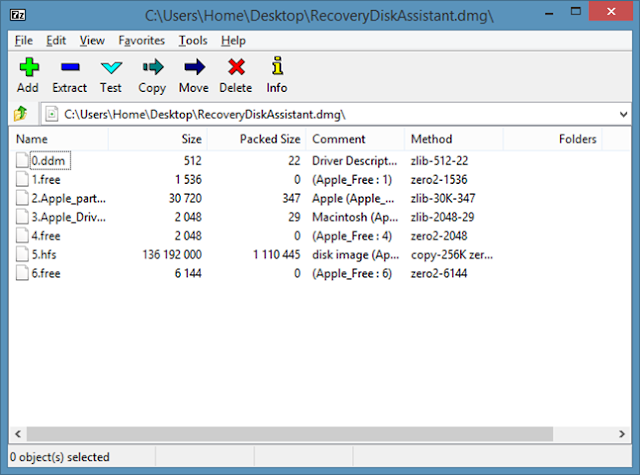The width and height of the screenshot is (640, 475).
Task: Click the address bar path field
Action: tap(330, 114)
